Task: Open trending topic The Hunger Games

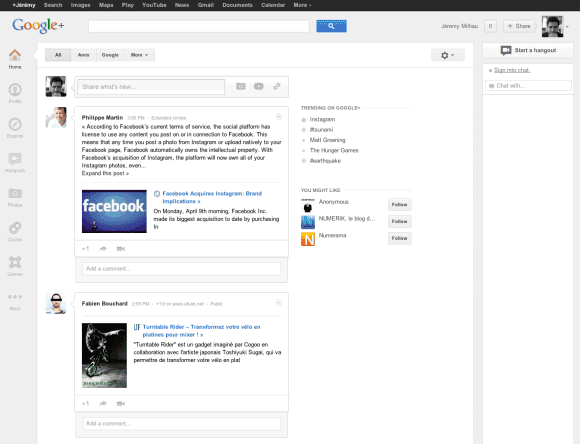Action: point(334,150)
